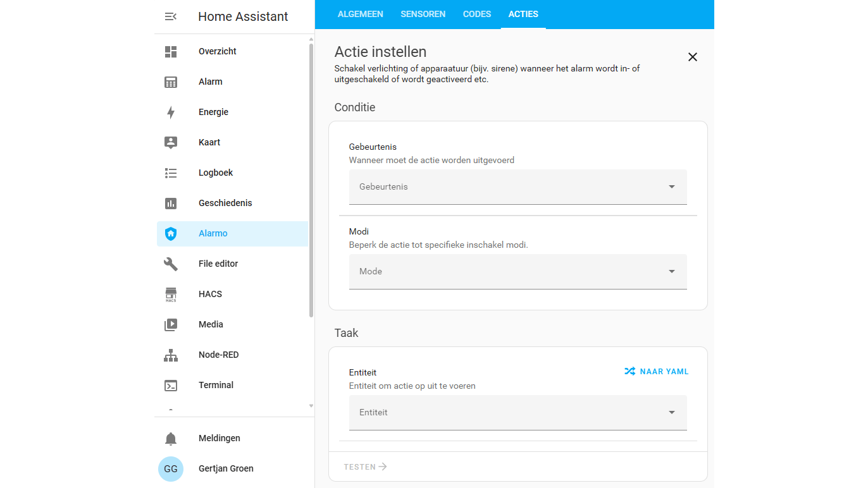Viewport: 868px width, 488px height.
Task: Expand the Gebeurtenis dropdown
Action: coord(518,187)
